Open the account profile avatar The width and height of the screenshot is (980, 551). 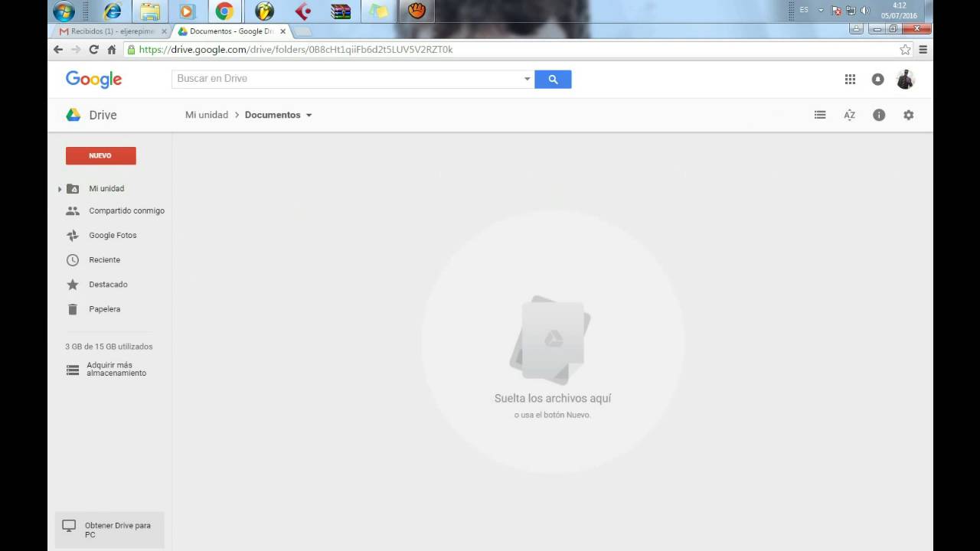(x=906, y=79)
